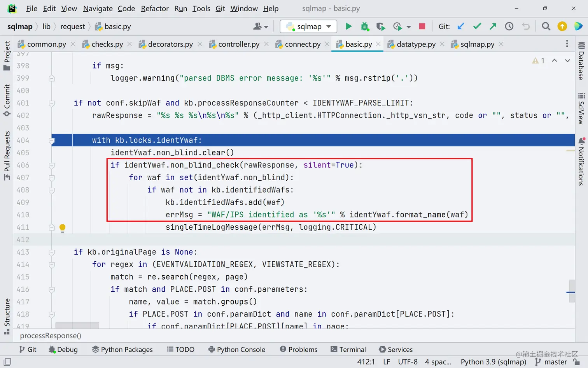Collapse the if block at line 406
This screenshot has width=588, height=368.
coord(52,166)
